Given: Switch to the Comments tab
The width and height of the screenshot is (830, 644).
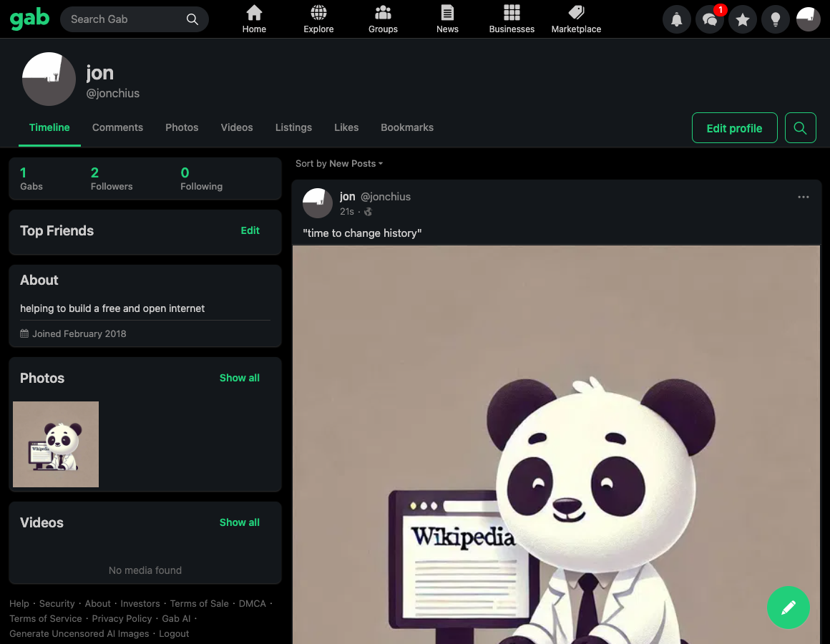Looking at the screenshot, I should (117, 127).
